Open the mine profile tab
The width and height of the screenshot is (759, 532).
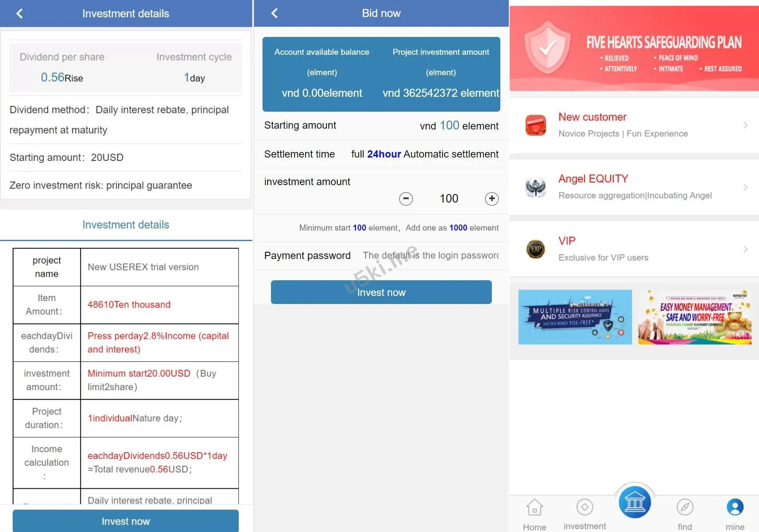click(x=735, y=507)
